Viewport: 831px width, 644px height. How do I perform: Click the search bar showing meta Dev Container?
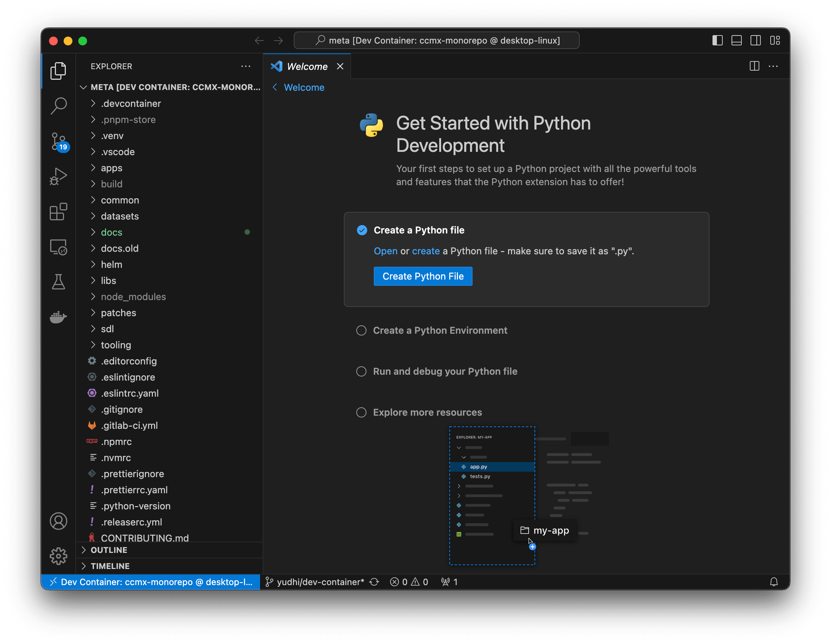pos(436,40)
